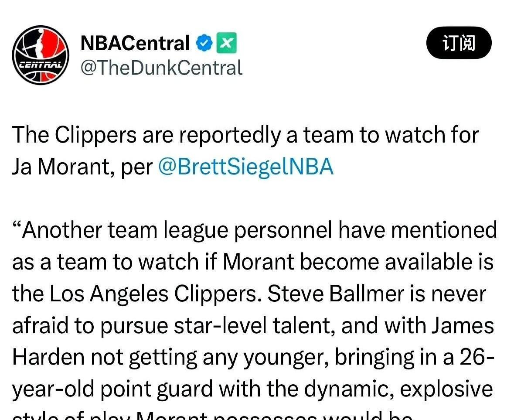The image size is (514, 420).
Task: Open the @BrettSiegelNBA mention link
Action: click(x=246, y=167)
